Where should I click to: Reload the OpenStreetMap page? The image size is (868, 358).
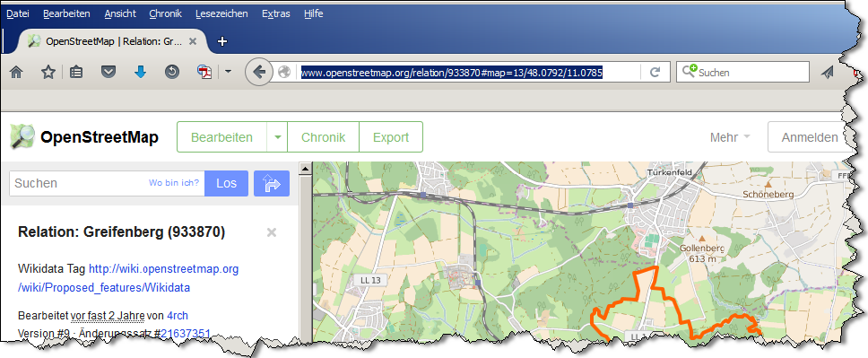coord(655,72)
